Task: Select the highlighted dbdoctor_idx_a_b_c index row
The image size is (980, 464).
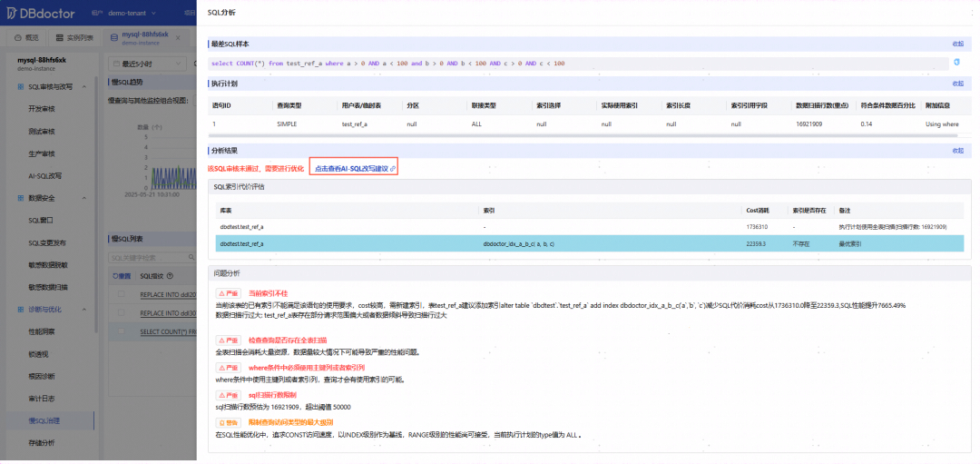Action: point(590,244)
